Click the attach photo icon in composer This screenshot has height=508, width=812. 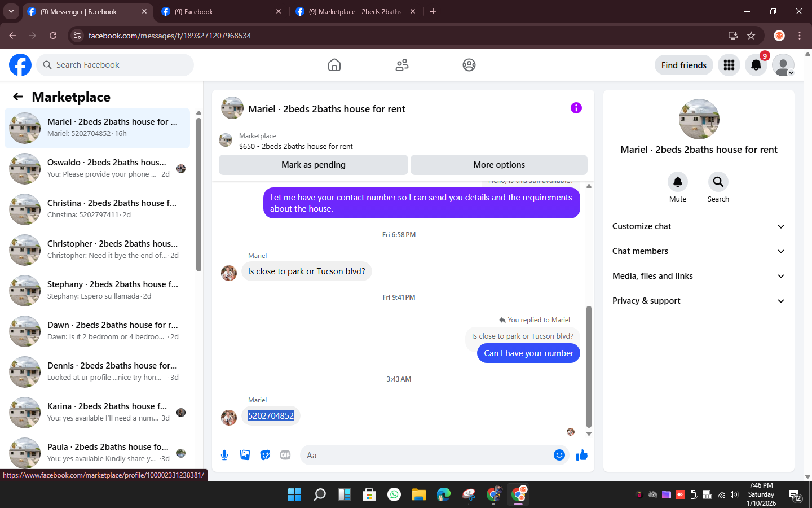click(245, 455)
